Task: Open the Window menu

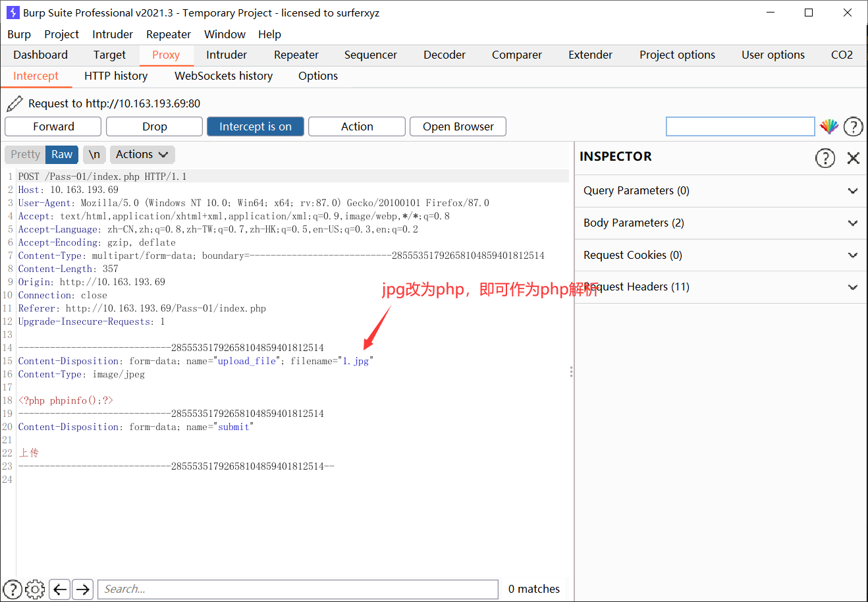Action: (225, 34)
